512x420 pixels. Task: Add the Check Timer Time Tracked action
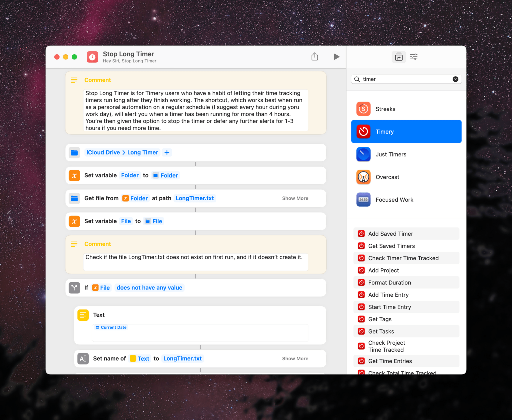pyautogui.click(x=406, y=258)
